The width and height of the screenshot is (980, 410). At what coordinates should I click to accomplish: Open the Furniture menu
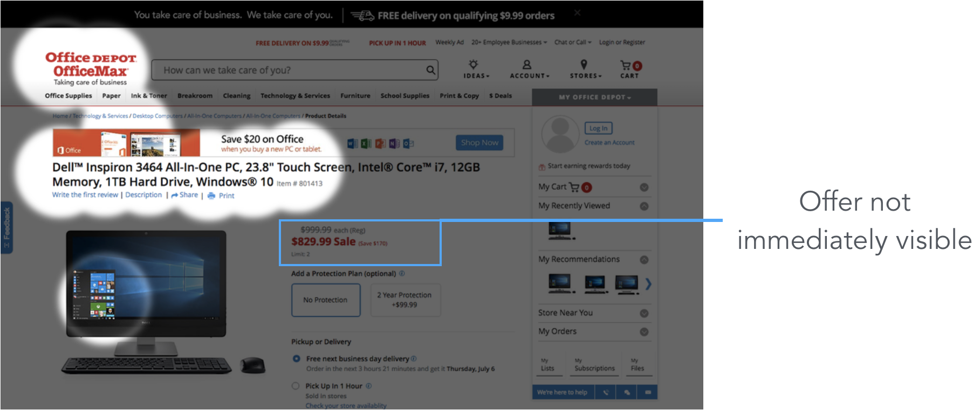(x=355, y=96)
